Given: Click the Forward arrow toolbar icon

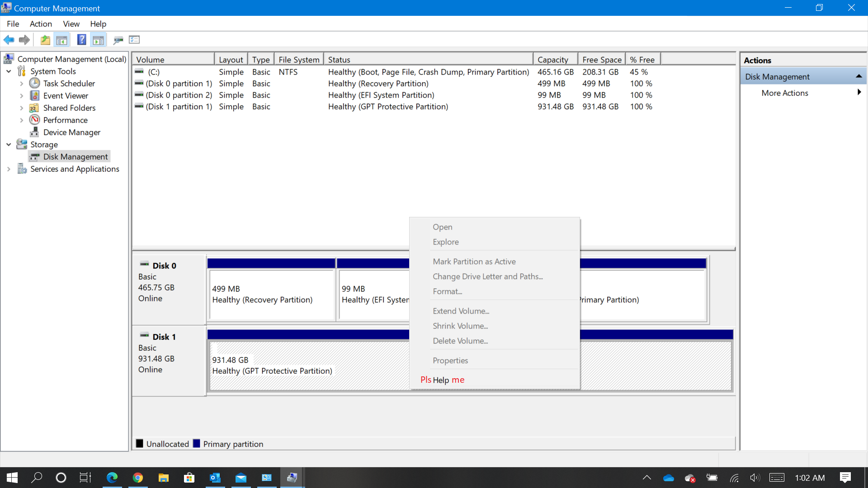Looking at the screenshot, I should (x=24, y=40).
